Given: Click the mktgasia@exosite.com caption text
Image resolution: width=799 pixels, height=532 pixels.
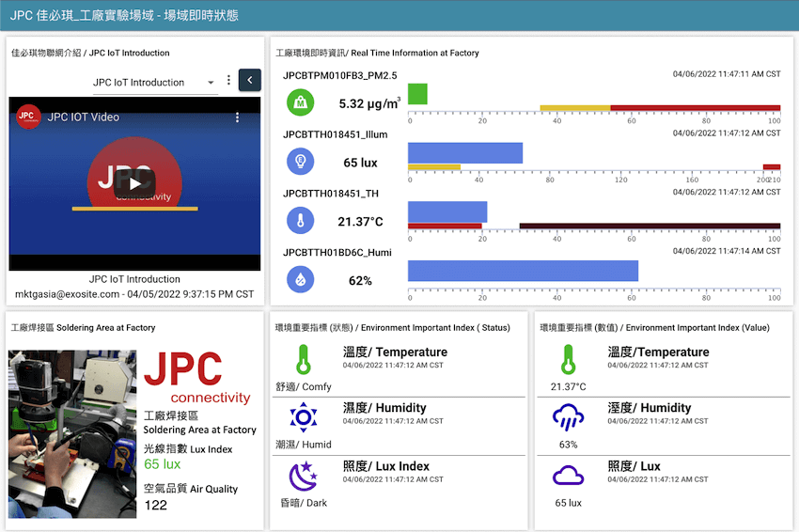Looking at the screenshot, I should [134, 294].
